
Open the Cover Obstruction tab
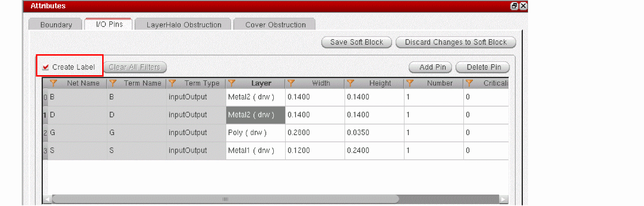pyautogui.click(x=275, y=25)
